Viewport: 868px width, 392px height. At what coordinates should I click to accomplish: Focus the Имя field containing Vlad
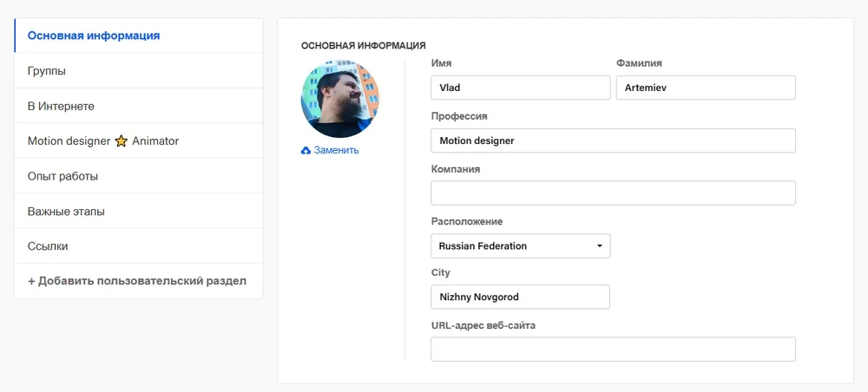pyautogui.click(x=520, y=88)
